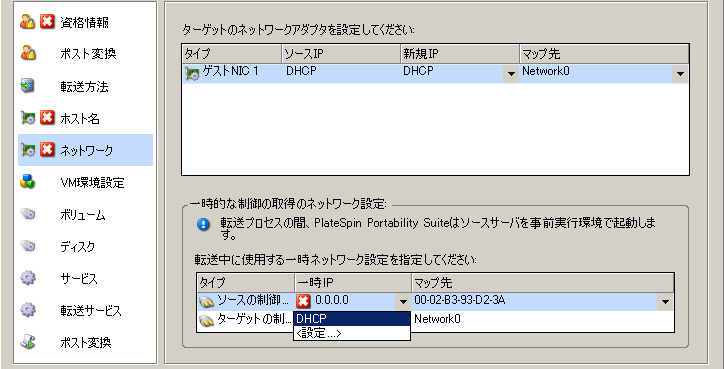Click the icon beside ターゲットの制

click(x=207, y=321)
